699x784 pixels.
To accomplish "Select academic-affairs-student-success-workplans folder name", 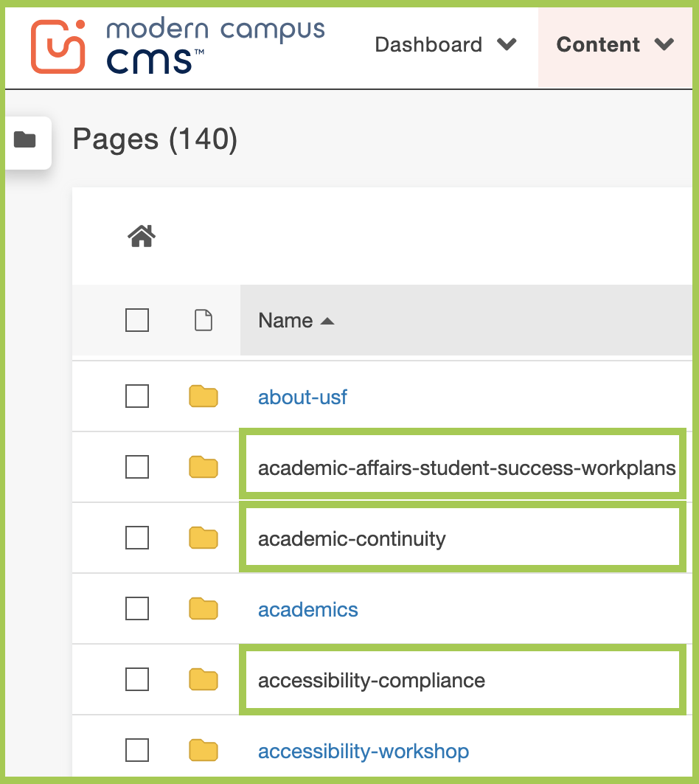I will point(467,468).
